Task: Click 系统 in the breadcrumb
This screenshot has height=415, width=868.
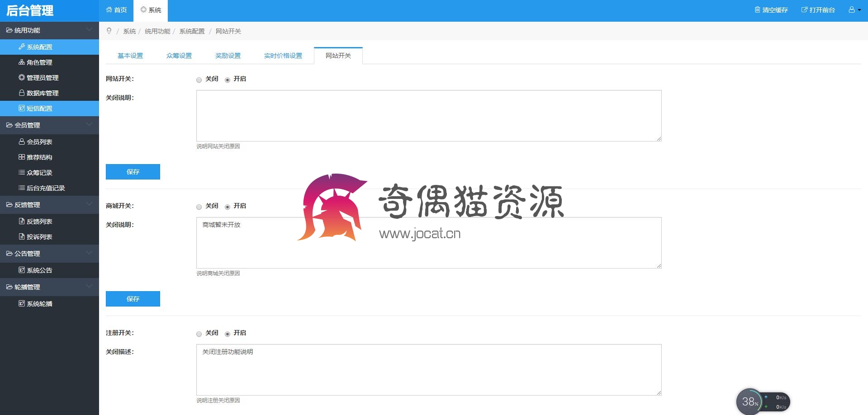Action: point(129,31)
